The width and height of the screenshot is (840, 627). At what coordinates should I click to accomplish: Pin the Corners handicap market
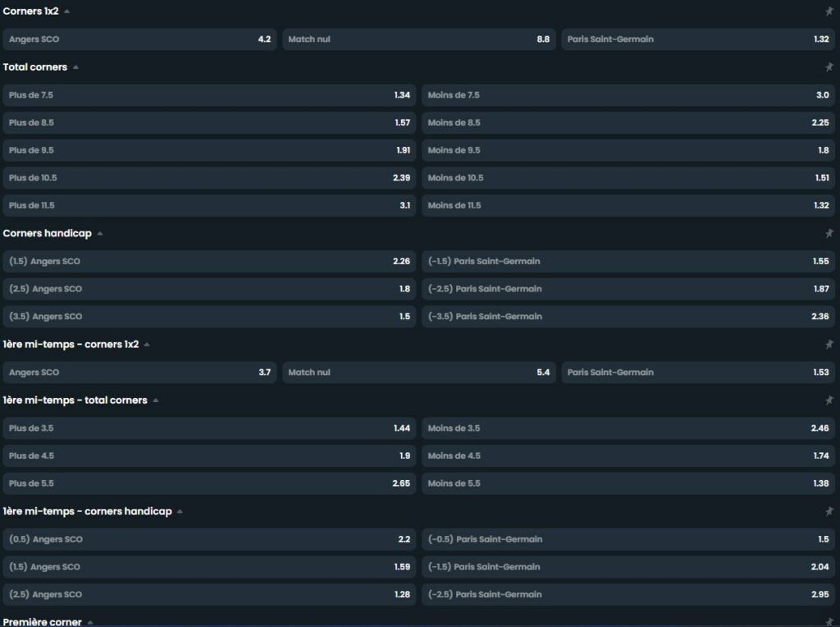click(x=829, y=234)
